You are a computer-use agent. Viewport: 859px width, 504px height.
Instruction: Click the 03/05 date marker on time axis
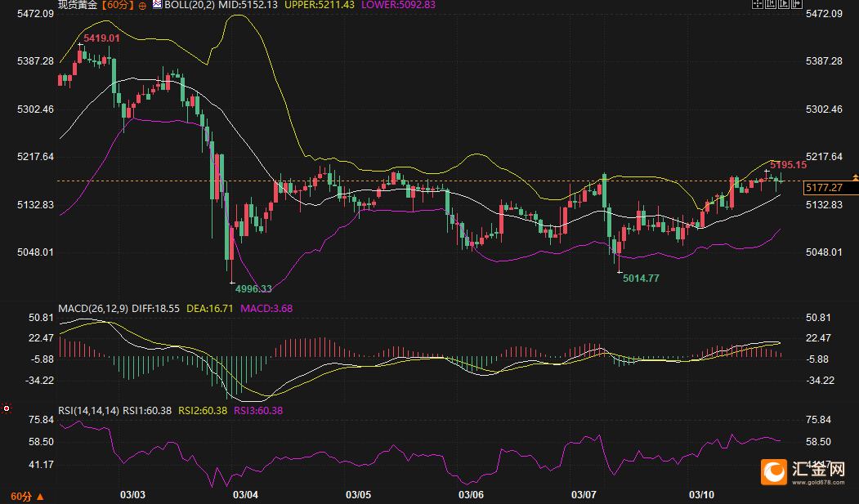[x=358, y=495]
